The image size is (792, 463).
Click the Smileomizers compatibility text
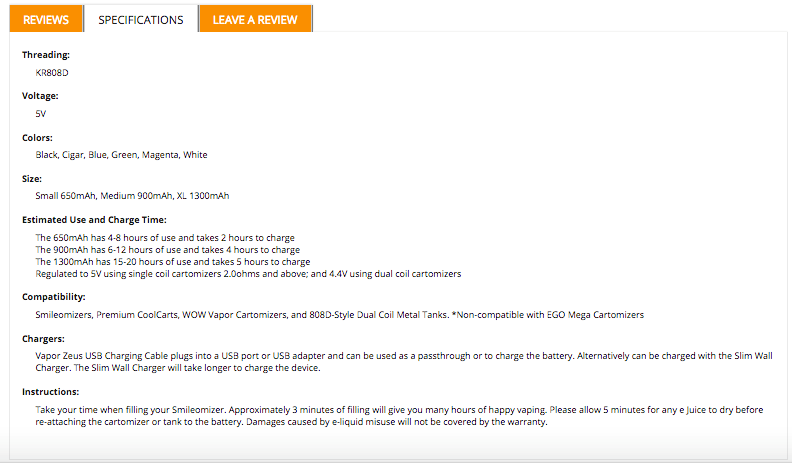click(339, 315)
